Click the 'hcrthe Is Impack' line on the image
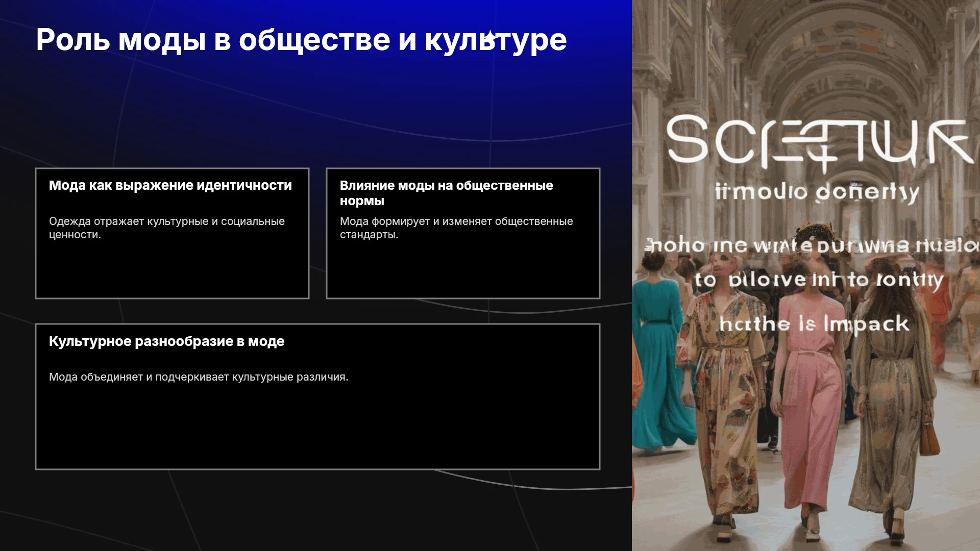The image size is (980, 551). point(814,324)
